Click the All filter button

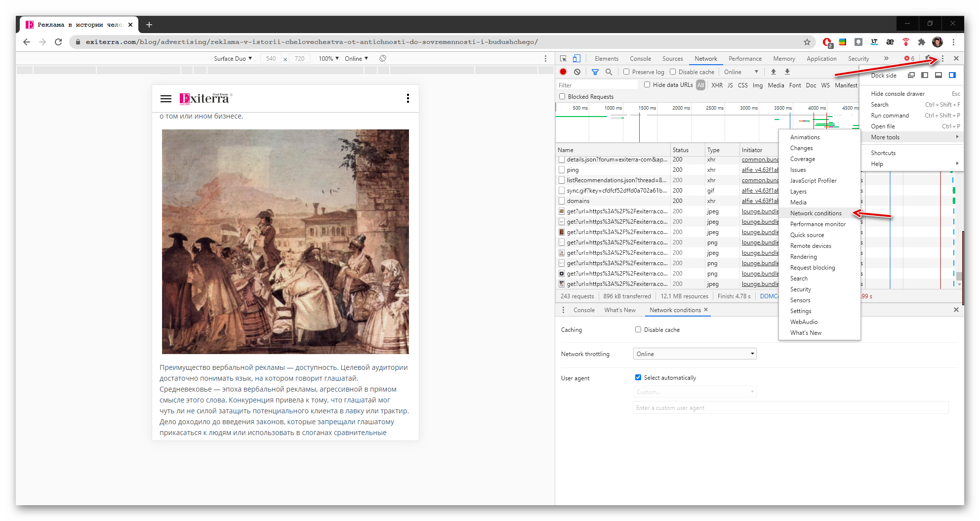point(700,85)
